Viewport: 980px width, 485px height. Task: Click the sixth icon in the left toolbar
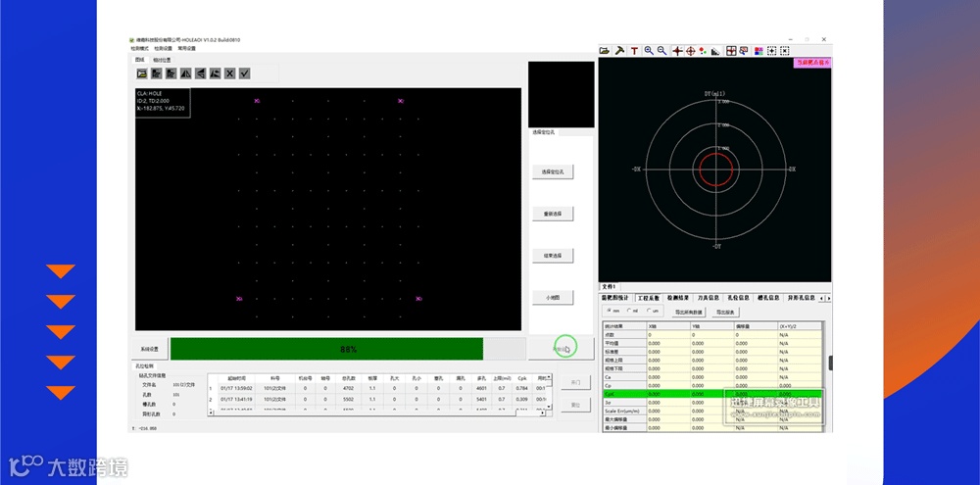click(215, 73)
